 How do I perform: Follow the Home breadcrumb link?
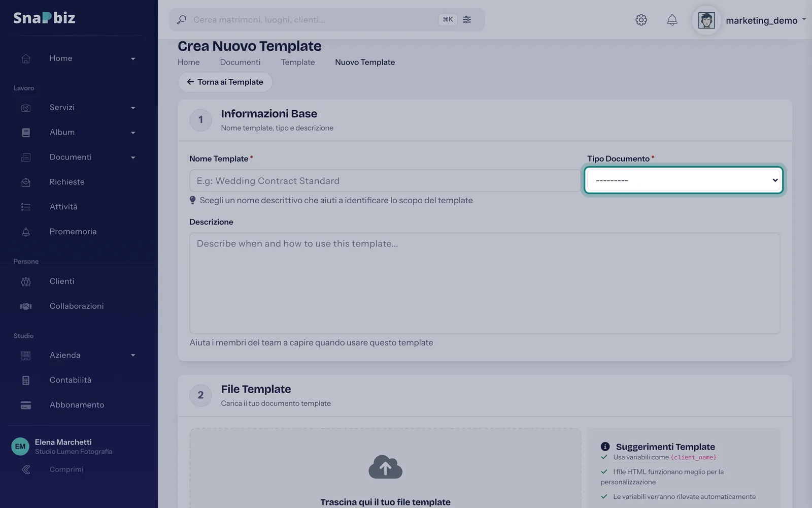pyautogui.click(x=189, y=62)
